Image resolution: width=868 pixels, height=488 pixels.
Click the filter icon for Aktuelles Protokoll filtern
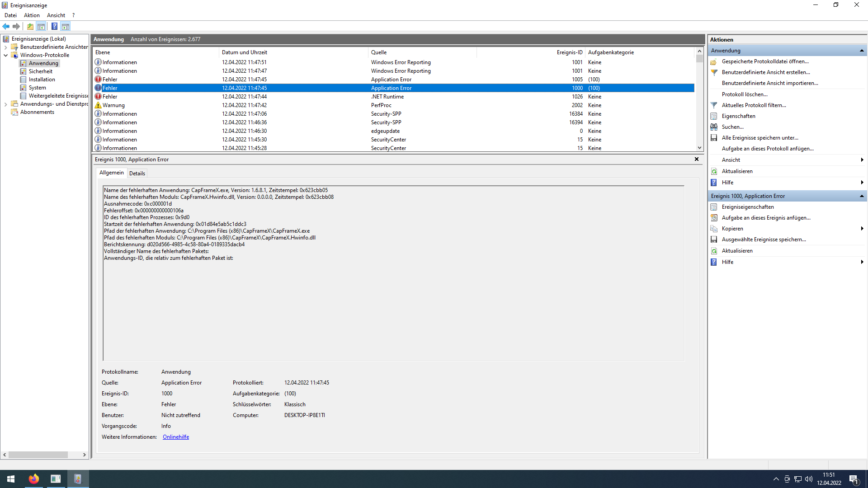tap(714, 105)
